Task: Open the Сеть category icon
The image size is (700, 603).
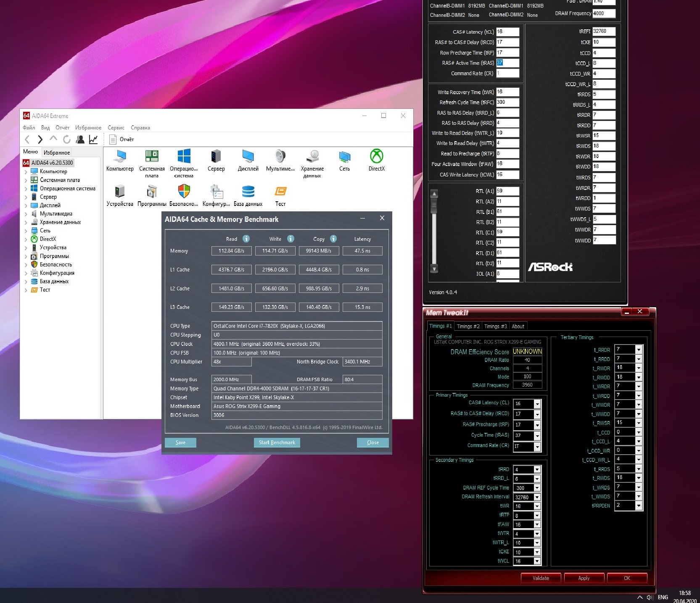Action: pos(344,157)
